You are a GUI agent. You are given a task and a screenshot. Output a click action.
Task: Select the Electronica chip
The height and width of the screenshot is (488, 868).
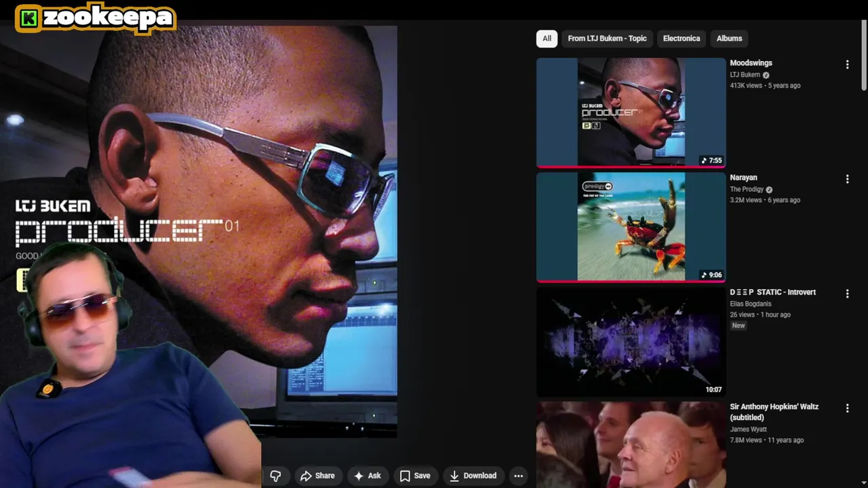pyautogui.click(x=682, y=39)
